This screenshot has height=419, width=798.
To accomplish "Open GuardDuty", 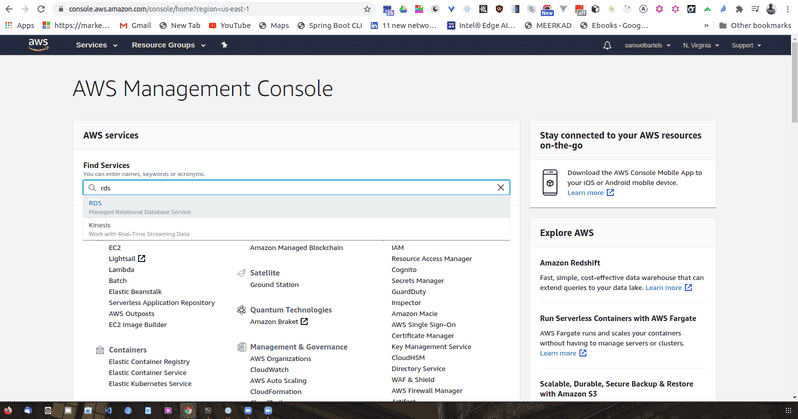I will 409,292.
